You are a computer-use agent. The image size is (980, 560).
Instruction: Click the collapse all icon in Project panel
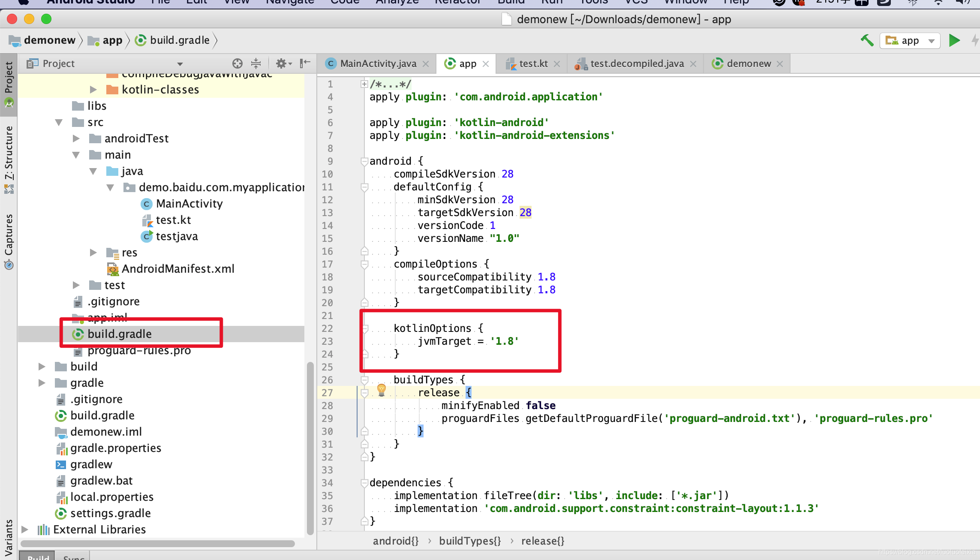[x=256, y=63]
